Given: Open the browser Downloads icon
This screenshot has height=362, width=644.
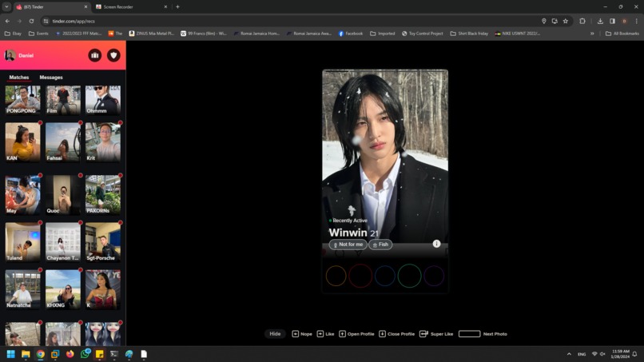Looking at the screenshot, I should (x=600, y=21).
